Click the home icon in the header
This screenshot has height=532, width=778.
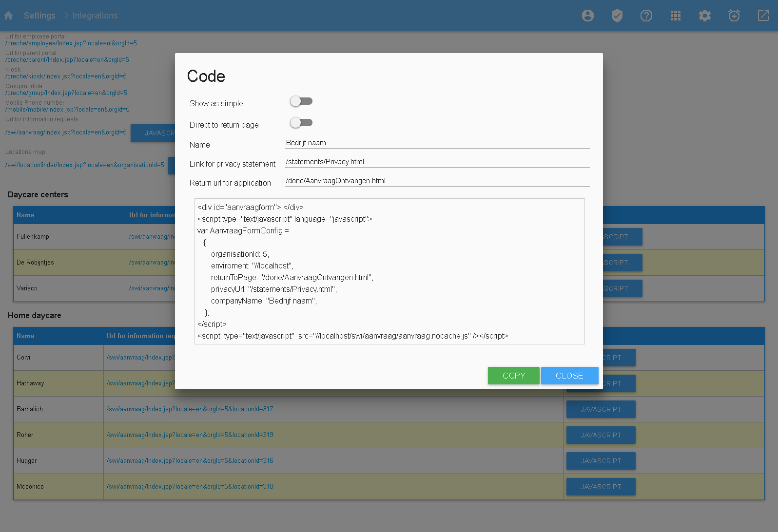[8, 16]
